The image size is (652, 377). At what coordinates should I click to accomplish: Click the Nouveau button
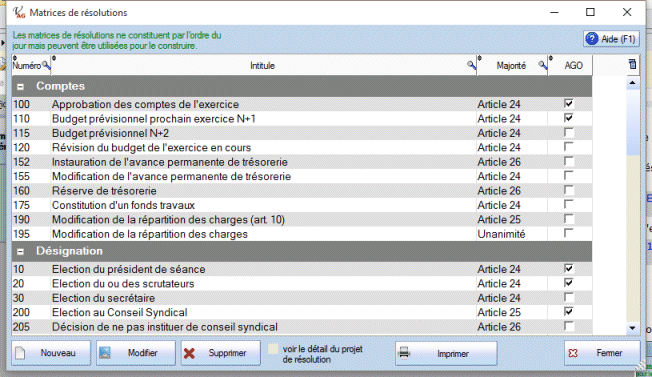click(51, 353)
